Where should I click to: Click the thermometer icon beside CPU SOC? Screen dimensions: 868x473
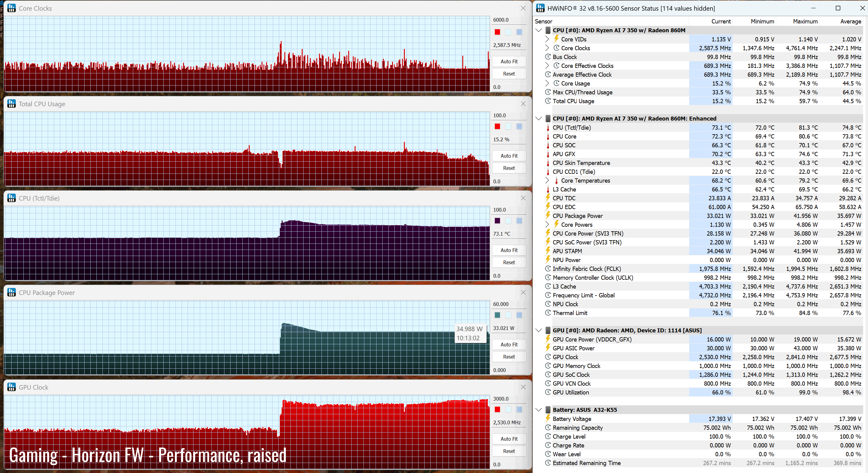[548, 145]
